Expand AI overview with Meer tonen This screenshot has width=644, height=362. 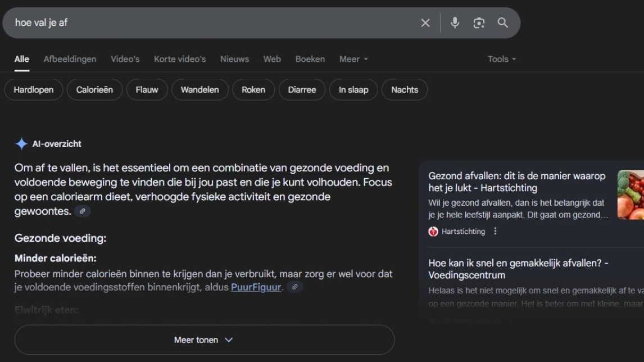204,340
